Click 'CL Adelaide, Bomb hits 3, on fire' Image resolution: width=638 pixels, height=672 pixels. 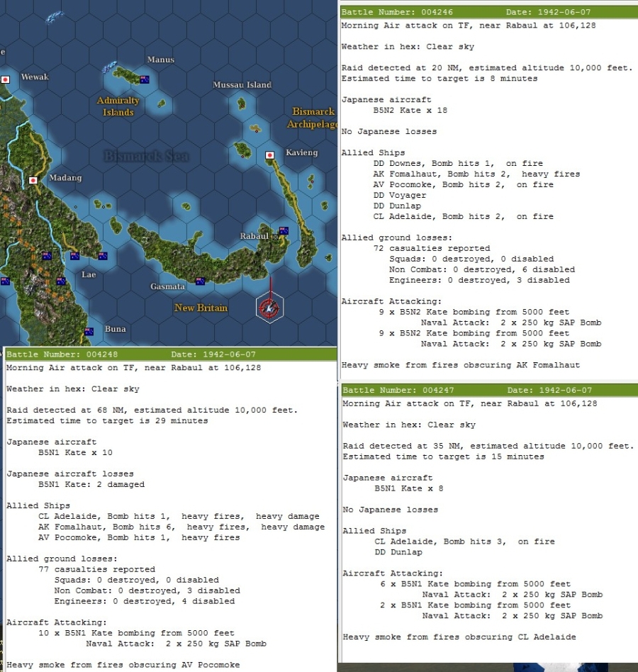click(x=464, y=542)
